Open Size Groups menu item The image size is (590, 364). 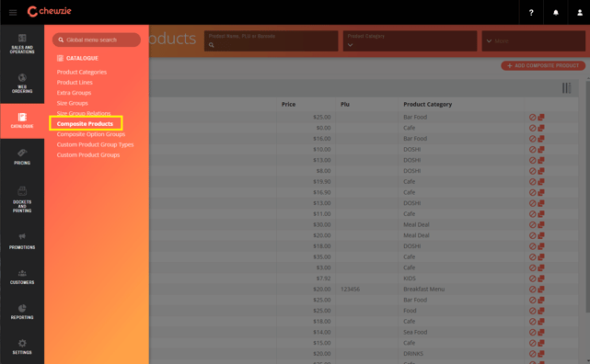point(72,103)
